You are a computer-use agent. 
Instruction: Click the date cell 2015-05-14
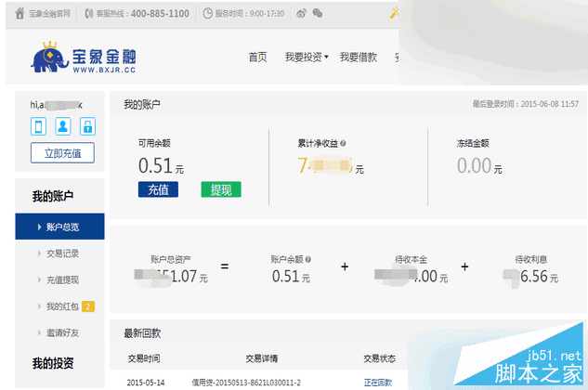point(146,383)
